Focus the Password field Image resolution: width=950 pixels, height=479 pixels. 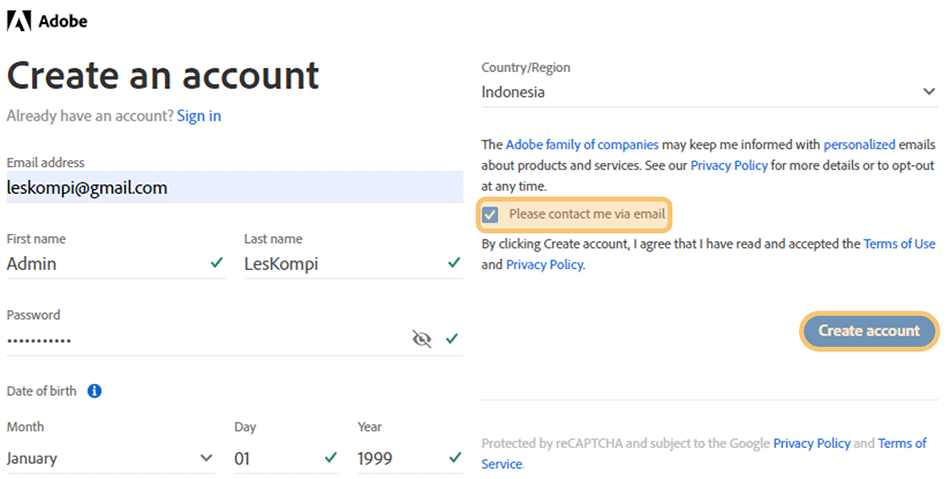tap(235, 340)
